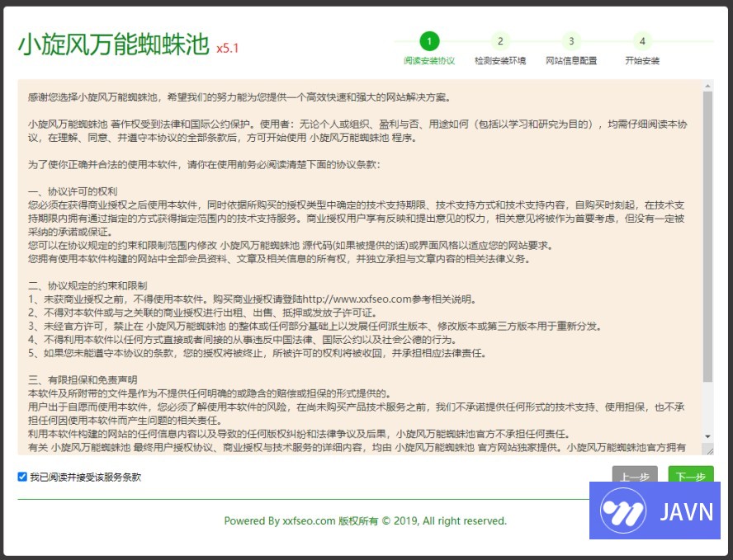Click the 上一步 button
This screenshot has width=733, height=560.
click(635, 476)
